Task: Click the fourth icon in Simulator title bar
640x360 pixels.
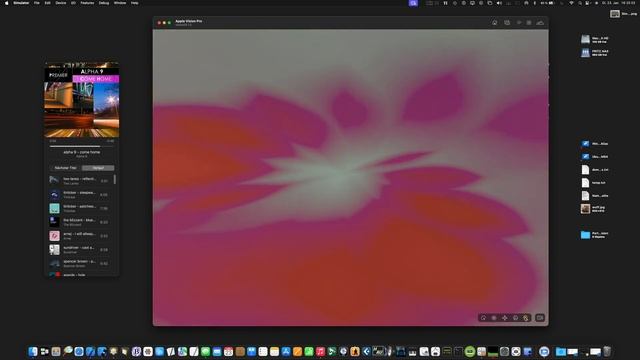Action: tap(529, 23)
